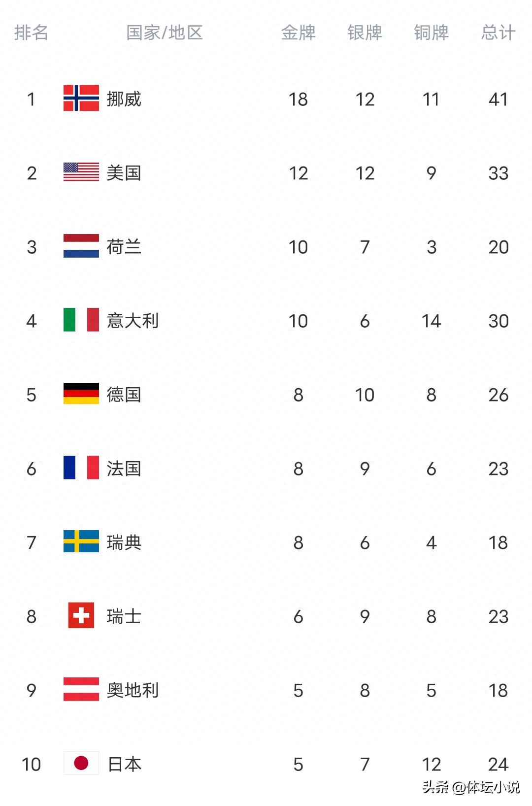Click the Italy flag icon
Viewport: 532px width, 806px height.
coord(81,320)
